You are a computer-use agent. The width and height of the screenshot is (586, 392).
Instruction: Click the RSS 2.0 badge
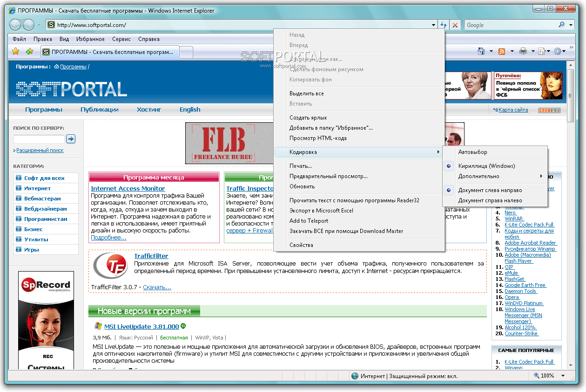pyautogui.click(x=549, y=110)
